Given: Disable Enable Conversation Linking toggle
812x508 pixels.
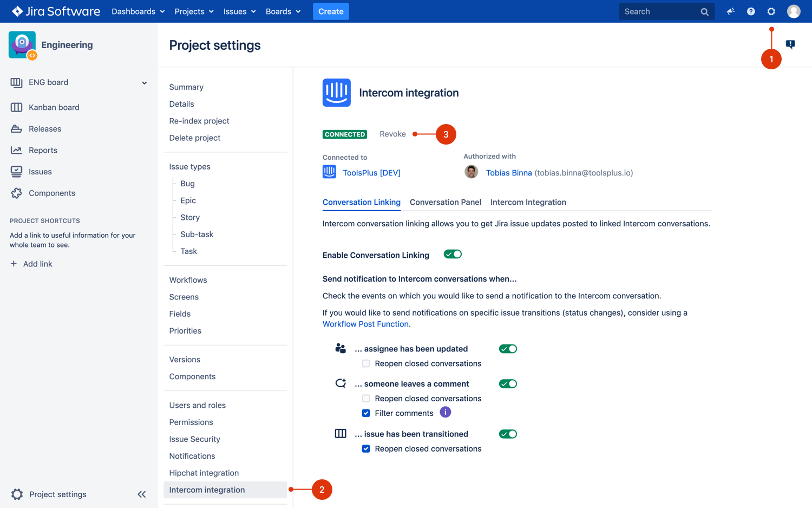Looking at the screenshot, I should pyautogui.click(x=453, y=255).
